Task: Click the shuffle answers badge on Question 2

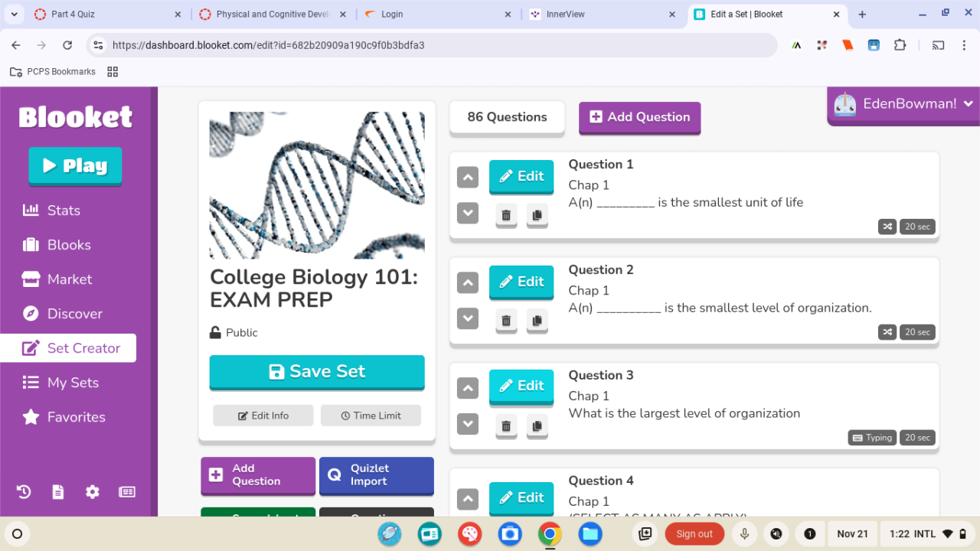Action: [887, 332]
